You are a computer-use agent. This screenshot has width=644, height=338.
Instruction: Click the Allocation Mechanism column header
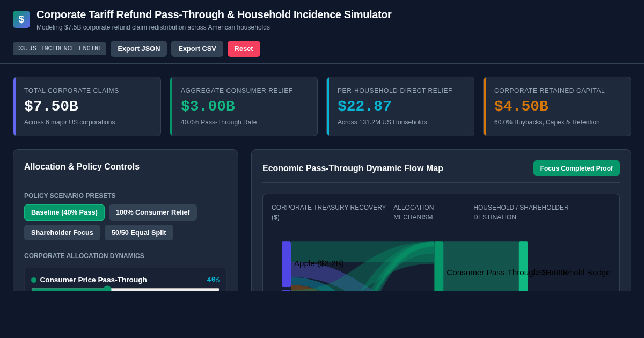pos(414,212)
